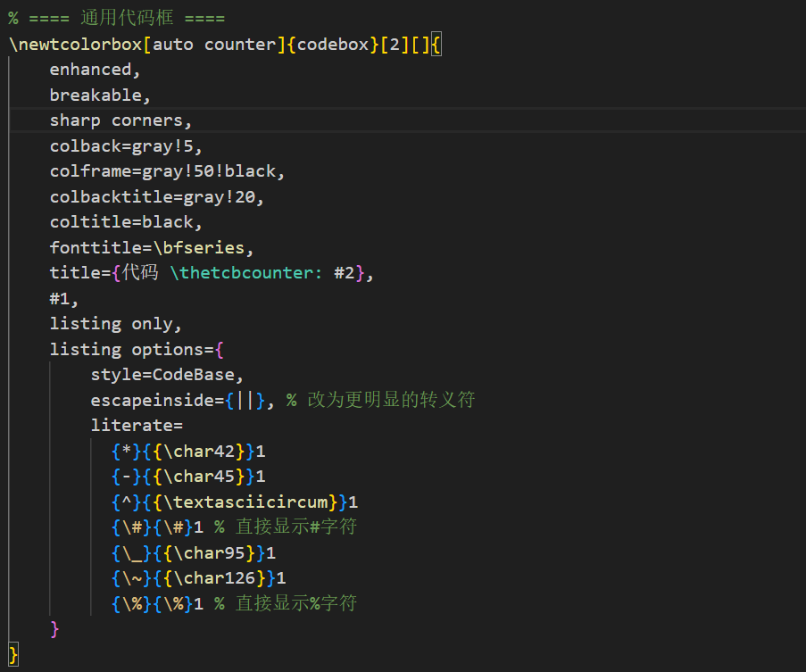This screenshot has height=672, width=806.
Task: Click '\char95' underscore literate entry
Action: coord(194,553)
